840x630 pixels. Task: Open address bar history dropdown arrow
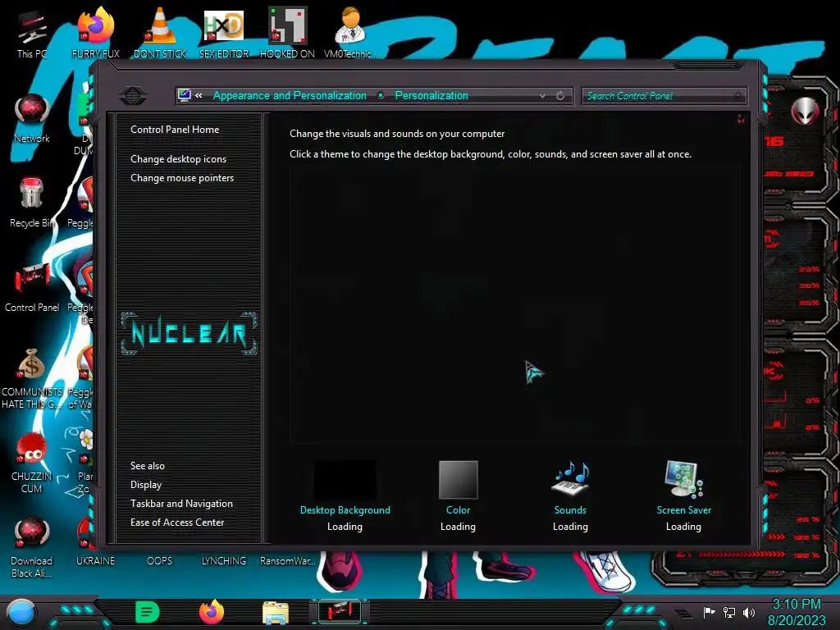543,96
